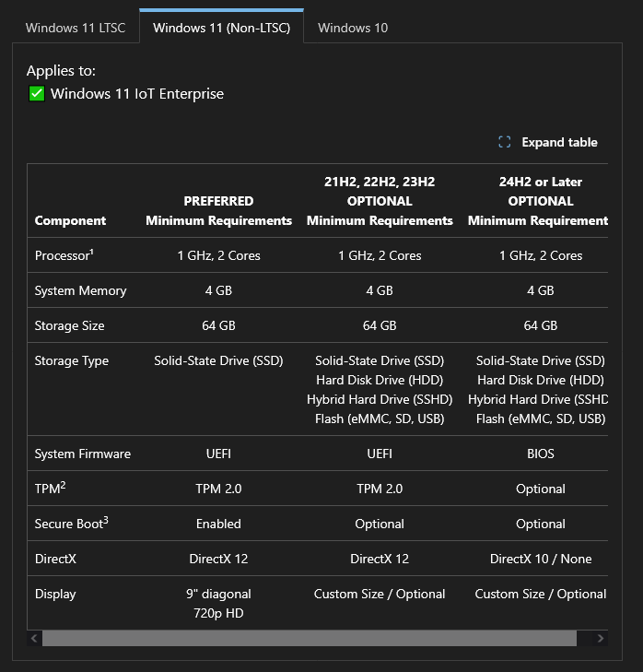643x672 pixels.
Task: Click the 'System Memory' row label
Action: (x=80, y=290)
